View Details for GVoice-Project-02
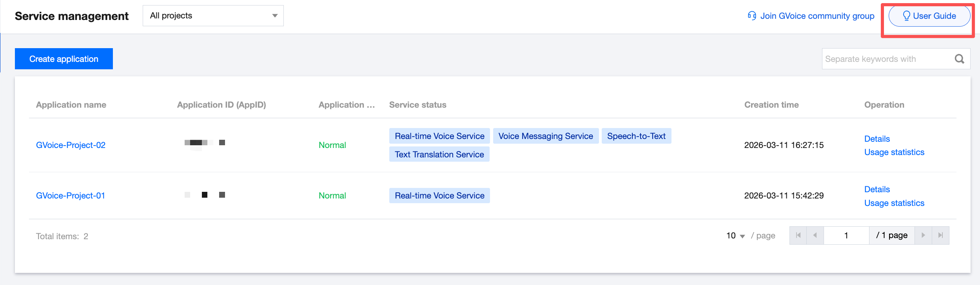Viewport: 980px width, 285px height. tap(877, 139)
